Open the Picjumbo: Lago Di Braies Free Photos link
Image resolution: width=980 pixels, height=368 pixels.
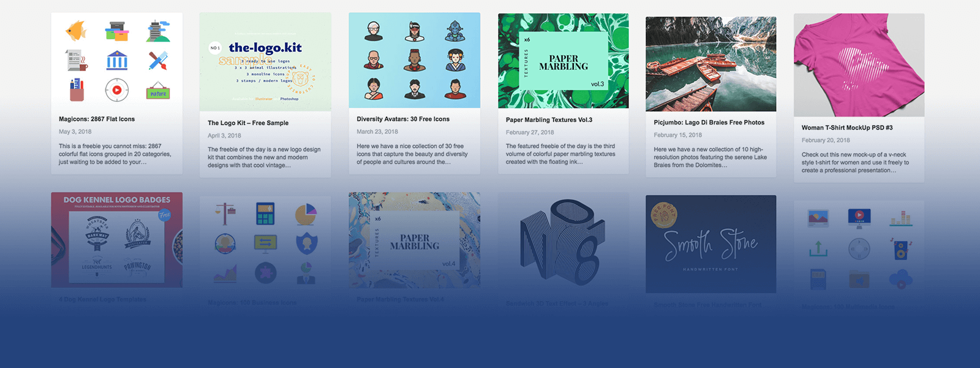click(709, 122)
